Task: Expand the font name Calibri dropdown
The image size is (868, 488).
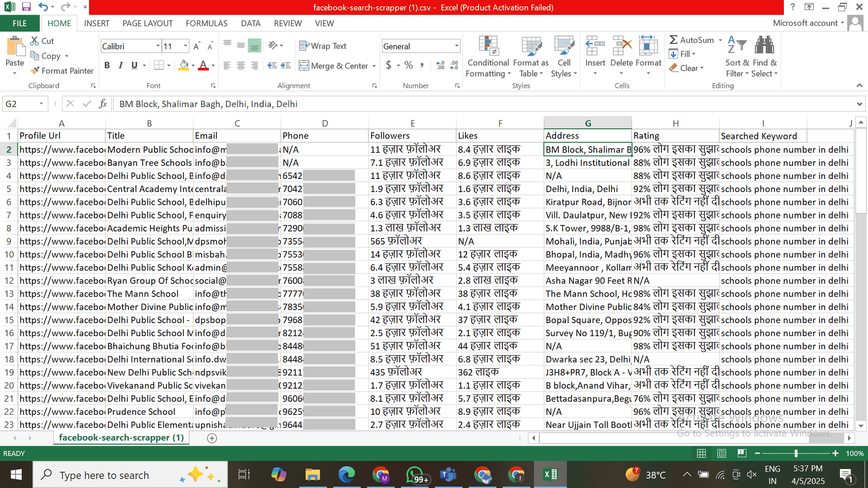Action: 158,46
